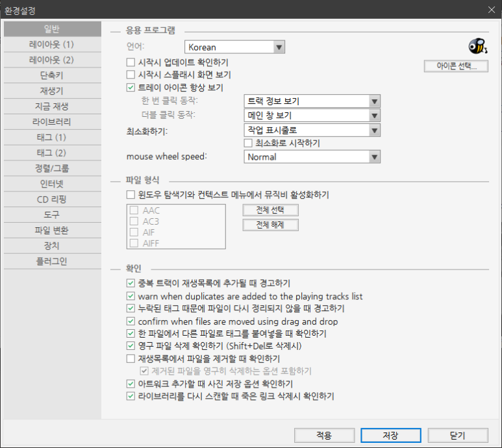Select the 라이브러리 tab
This screenshot has height=448, width=502.
[x=52, y=122]
